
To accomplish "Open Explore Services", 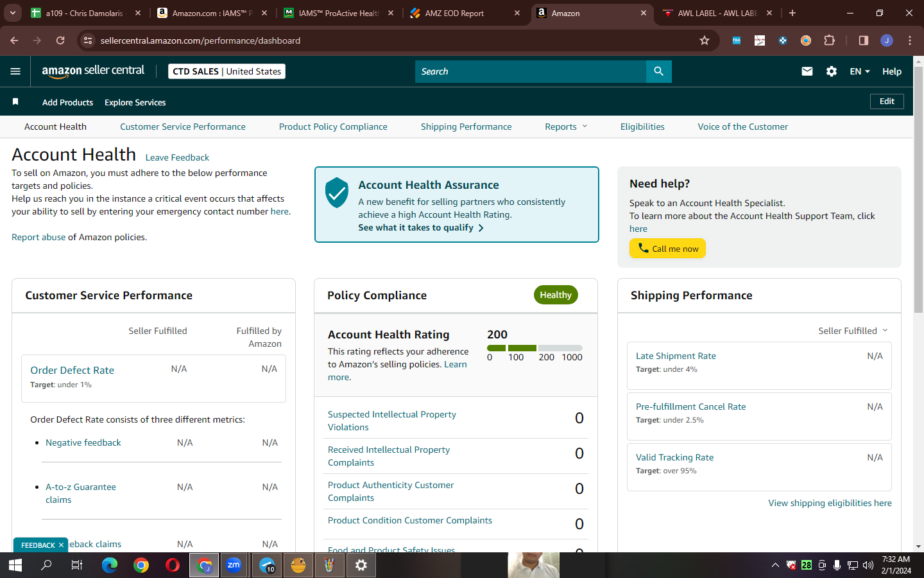I will click(135, 102).
